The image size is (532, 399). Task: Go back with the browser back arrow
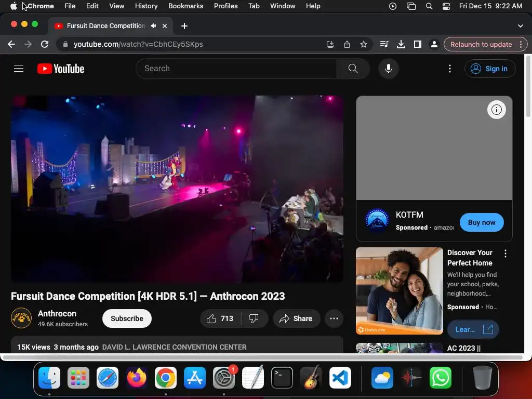pyautogui.click(x=11, y=44)
